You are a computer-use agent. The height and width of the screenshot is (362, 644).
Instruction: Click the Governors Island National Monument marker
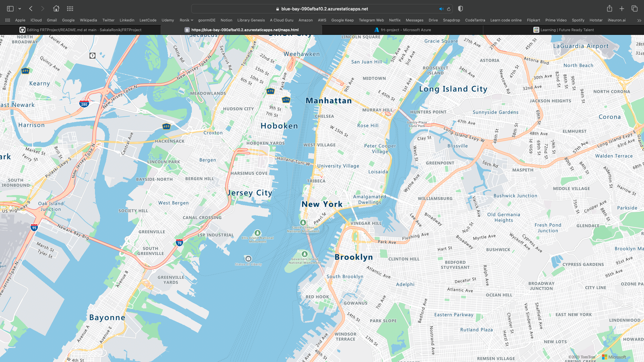pos(305,254)
